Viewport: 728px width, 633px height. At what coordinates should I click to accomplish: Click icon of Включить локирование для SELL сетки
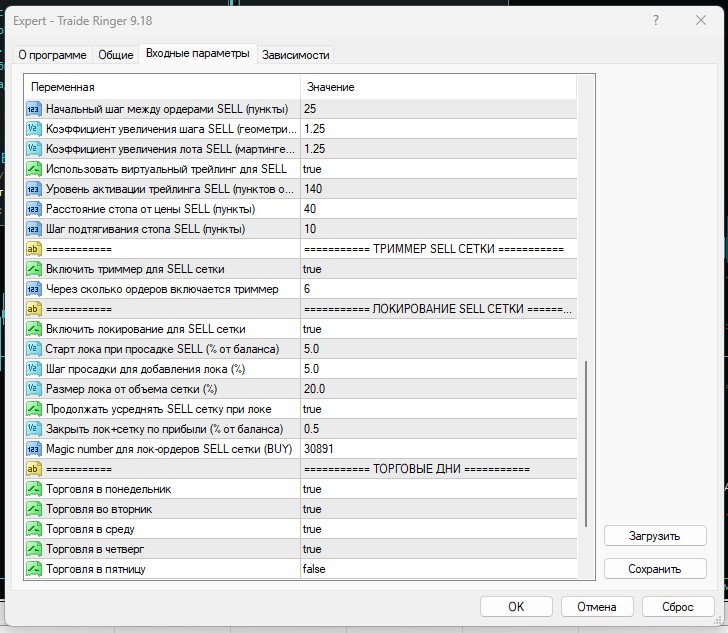coord(34,329)
